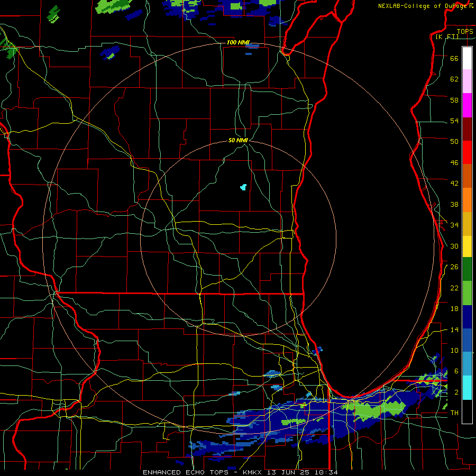
Task: Click the "34" legend value
Action: coord(454,225)
